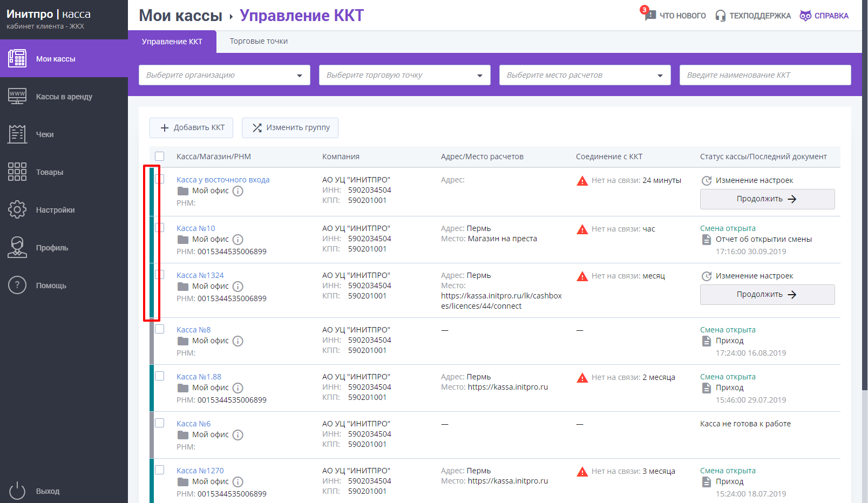
Task: Click document icon in Касса №8 status
Action: coord(707,341)
